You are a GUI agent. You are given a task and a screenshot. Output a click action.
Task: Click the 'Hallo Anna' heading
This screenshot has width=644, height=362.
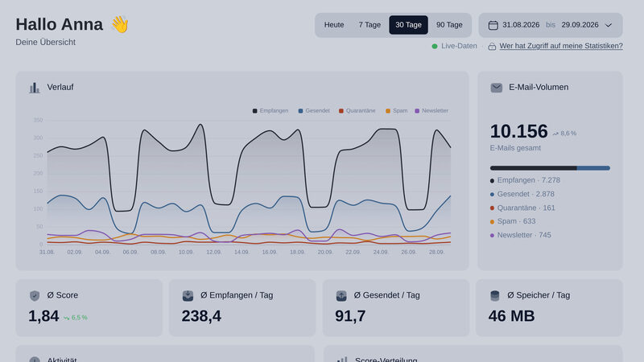pos(59,25)
